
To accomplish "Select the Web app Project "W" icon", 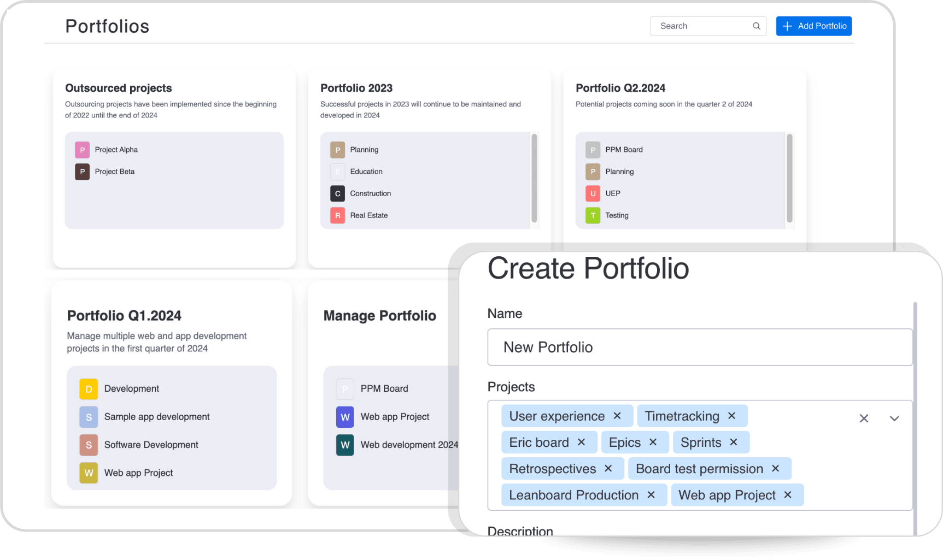I will point(89,472).
